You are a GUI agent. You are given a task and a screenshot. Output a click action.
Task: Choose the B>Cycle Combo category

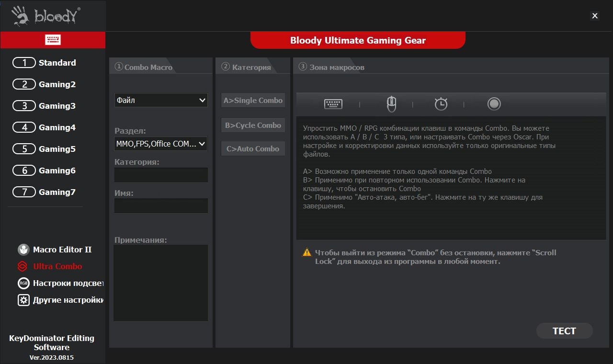pyautogui.click(x=253, y=125)
